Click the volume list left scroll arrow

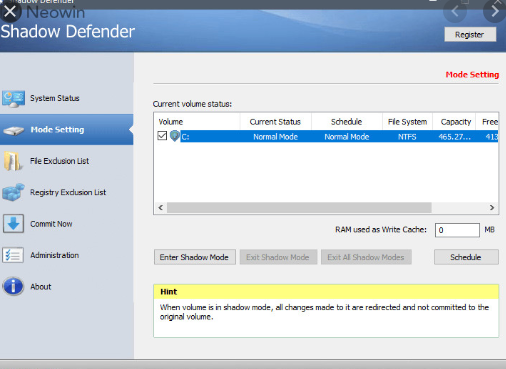[x=161, y=207]
